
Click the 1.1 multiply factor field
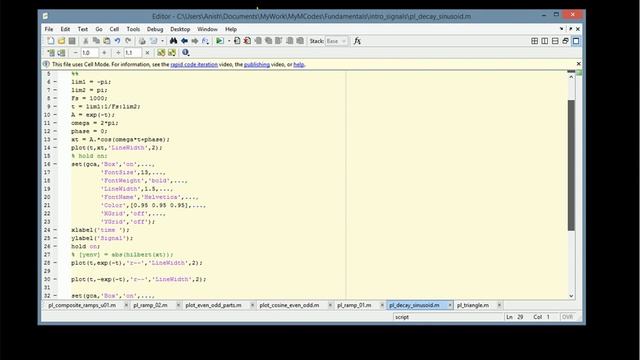[x=133, y=53]
